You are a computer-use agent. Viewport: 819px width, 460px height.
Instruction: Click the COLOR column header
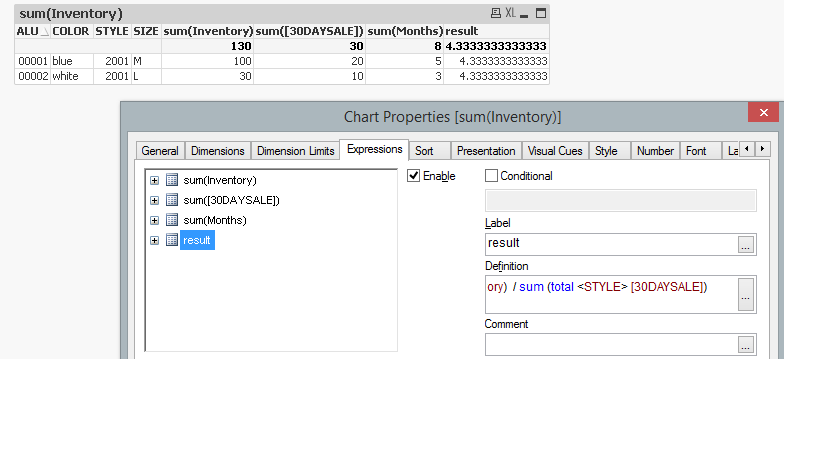click(72, 31)
